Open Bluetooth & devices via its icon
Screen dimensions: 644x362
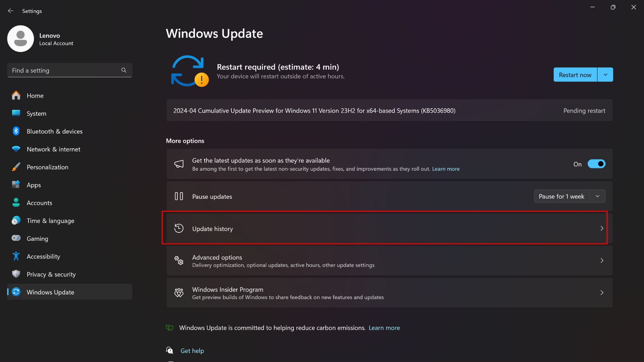coord(16,131)
